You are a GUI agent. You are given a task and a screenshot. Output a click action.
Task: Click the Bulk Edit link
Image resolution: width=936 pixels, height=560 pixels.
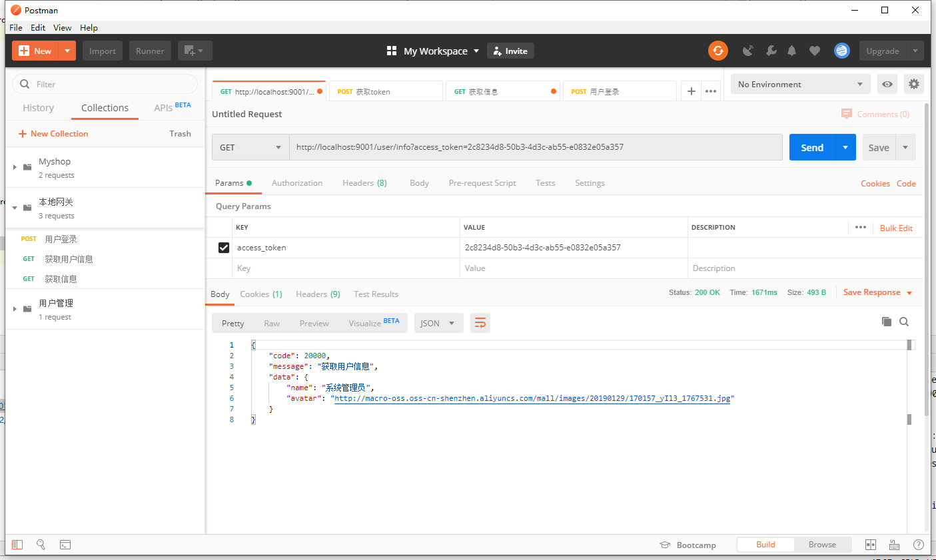click(x=896, y=228)
